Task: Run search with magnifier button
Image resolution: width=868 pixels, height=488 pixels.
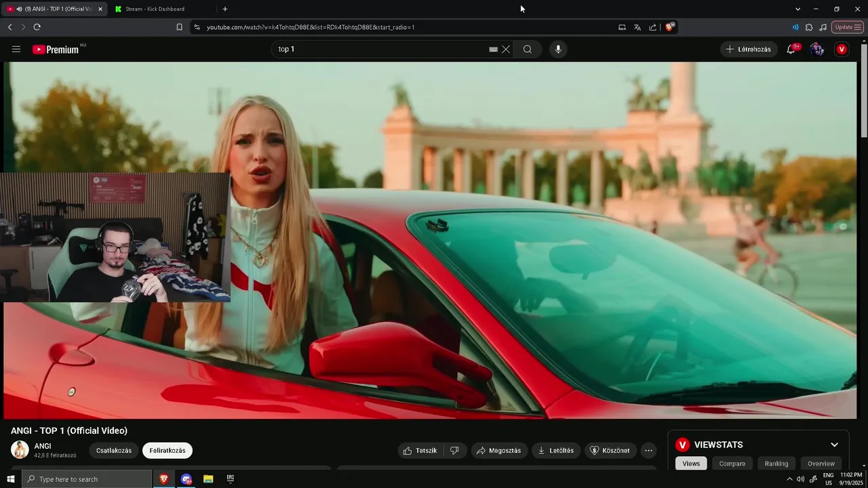Action: coord(527,49)
